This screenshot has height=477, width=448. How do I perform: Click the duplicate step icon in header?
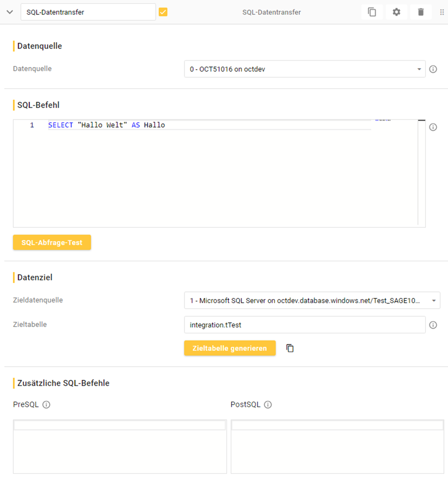click(x=372, y=12)
